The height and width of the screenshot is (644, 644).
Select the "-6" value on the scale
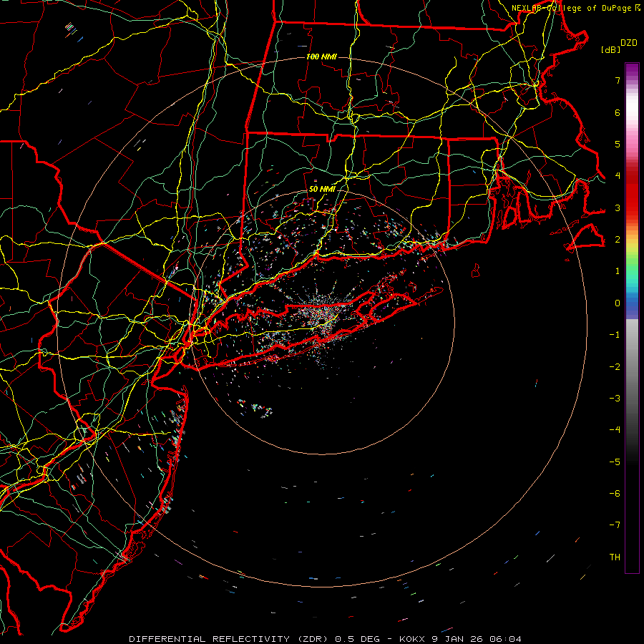[x=615, y=494]
